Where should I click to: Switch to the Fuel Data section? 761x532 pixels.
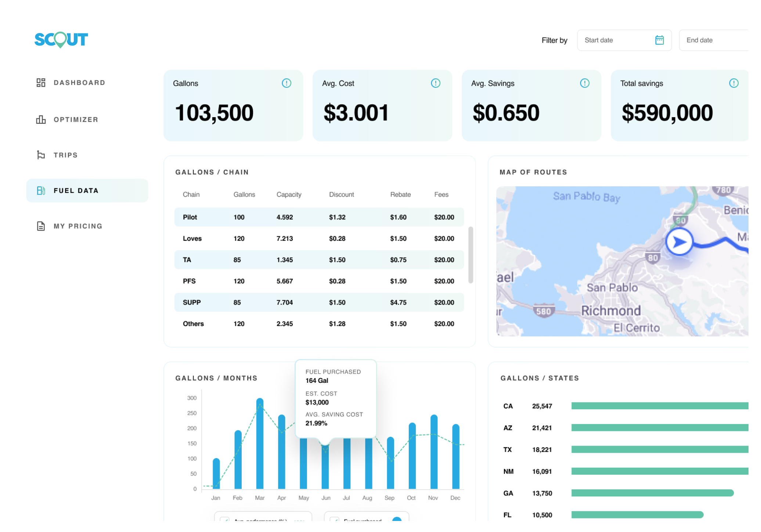[76, 190]
